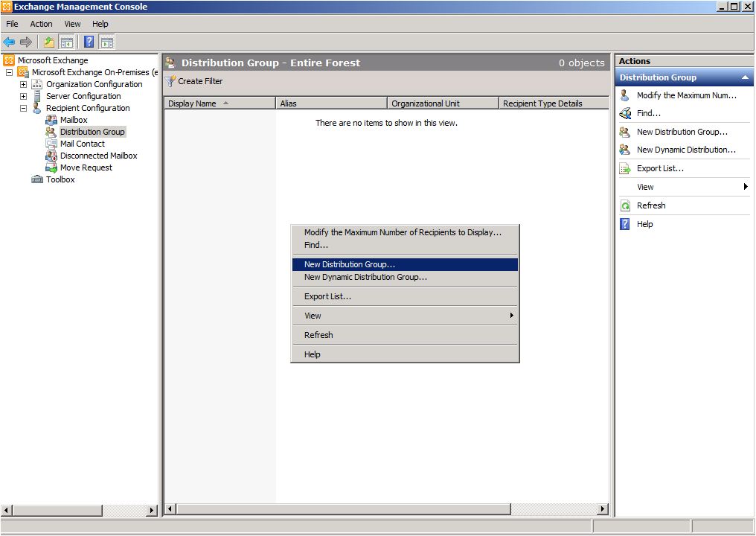Screen dimensions: 756x536
Task: Select the Move Request tree item
Action: pos(86,167)
